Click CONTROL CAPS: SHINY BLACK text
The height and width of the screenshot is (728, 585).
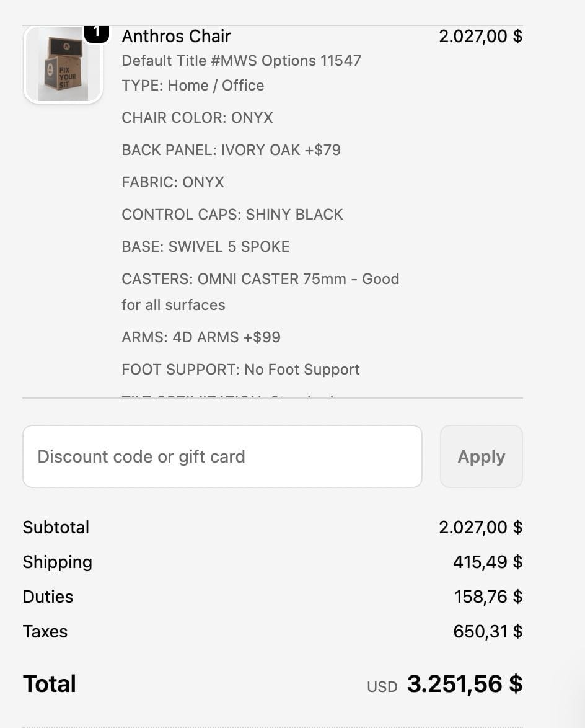click(232, 215)
